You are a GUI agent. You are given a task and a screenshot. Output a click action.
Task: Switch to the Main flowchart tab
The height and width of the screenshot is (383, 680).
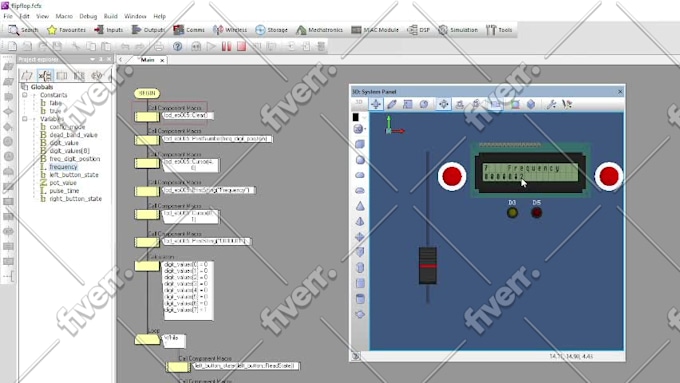pos(147,60)
